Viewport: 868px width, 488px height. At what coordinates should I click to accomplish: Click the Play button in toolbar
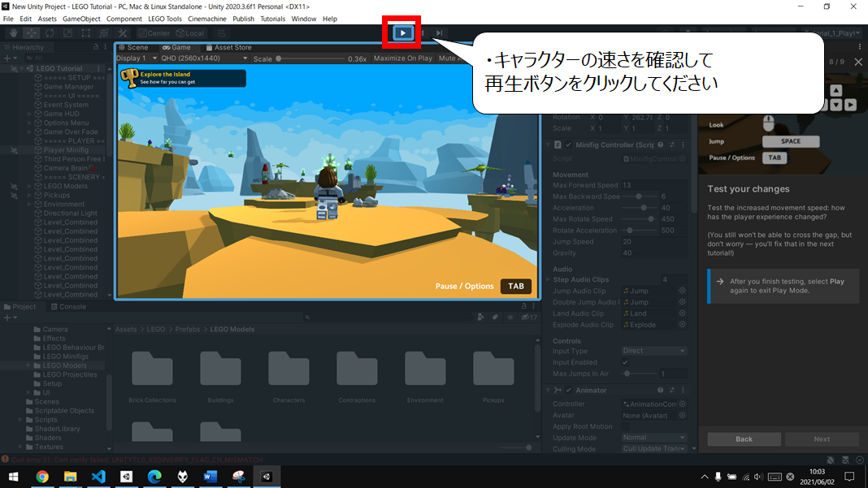pos(402,32)
